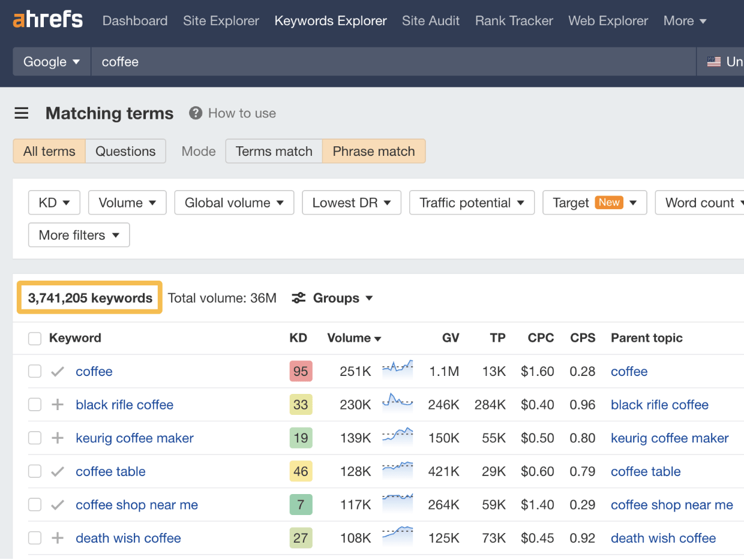Open the hamburger menu in Matching terms
The height and width of the screenshot is (560, 744).
[21, 113]
